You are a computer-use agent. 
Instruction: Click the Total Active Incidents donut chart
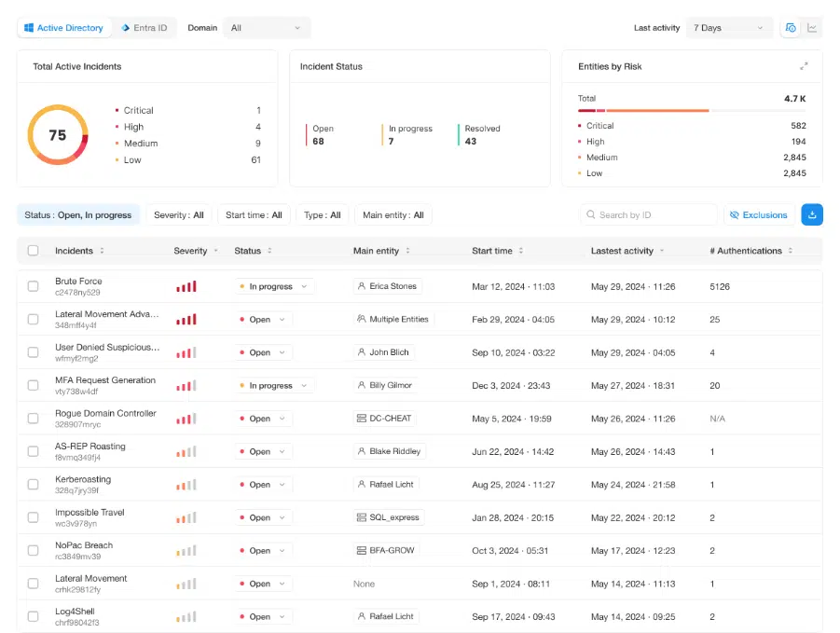pyautogui.click(x=58, y=135)
